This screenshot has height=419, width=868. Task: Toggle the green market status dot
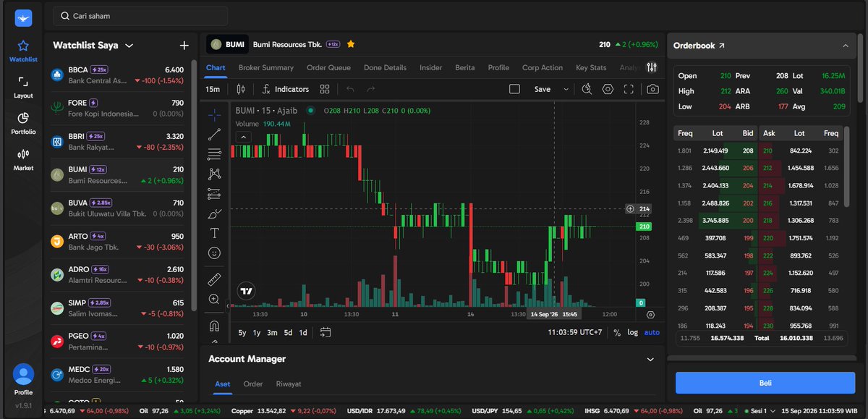coord(311,111)
